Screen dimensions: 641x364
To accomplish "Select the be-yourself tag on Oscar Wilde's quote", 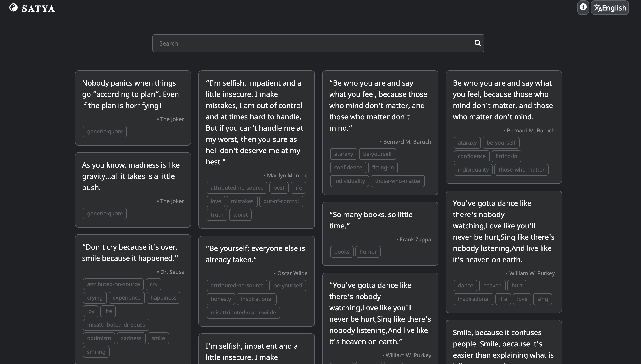I will pos(287,285).
